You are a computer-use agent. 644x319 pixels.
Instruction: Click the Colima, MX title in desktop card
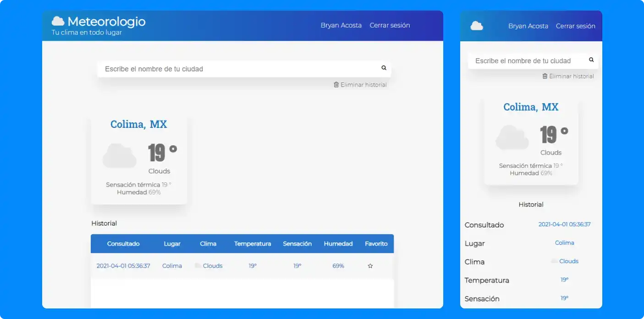coord(138,124)
